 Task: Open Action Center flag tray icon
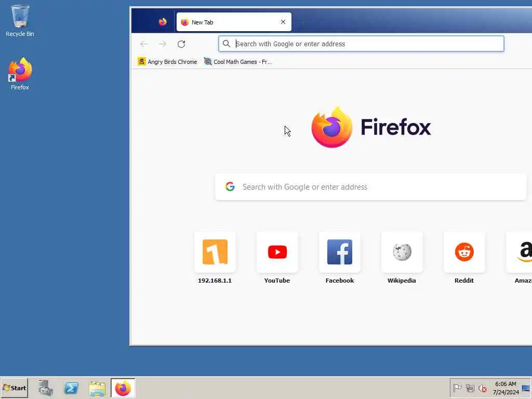[x=457, y=388]
